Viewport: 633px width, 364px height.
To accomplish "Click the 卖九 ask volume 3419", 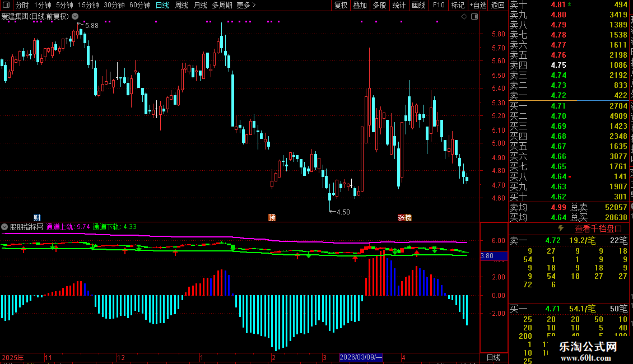I will [x=618, y=15].
